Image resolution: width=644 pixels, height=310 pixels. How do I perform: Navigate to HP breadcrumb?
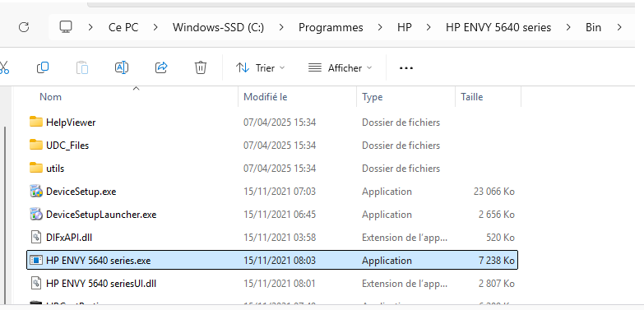404,27
